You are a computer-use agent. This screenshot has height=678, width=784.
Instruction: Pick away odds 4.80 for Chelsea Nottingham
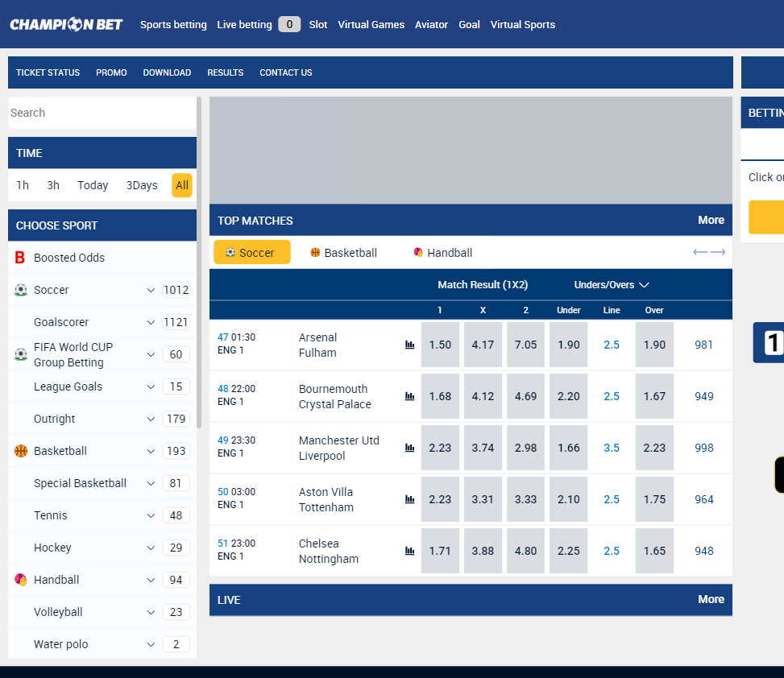point(525,551)
